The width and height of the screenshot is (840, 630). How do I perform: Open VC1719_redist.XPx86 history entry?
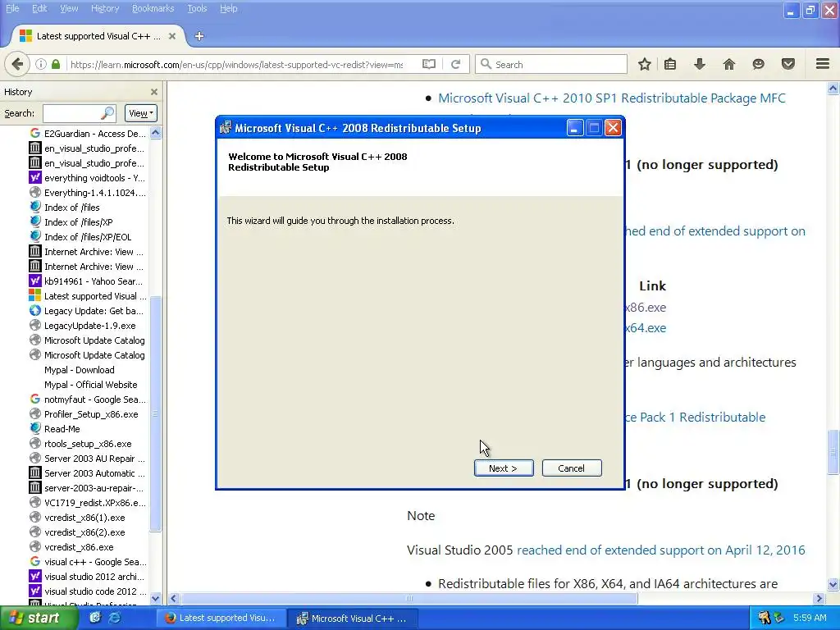coord(89,503)
